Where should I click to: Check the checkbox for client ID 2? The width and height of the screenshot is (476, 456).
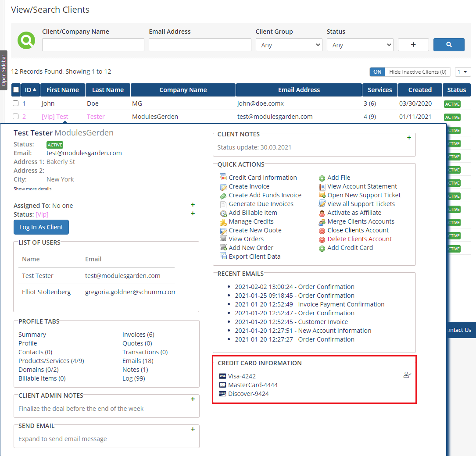(x=15, y=117)
